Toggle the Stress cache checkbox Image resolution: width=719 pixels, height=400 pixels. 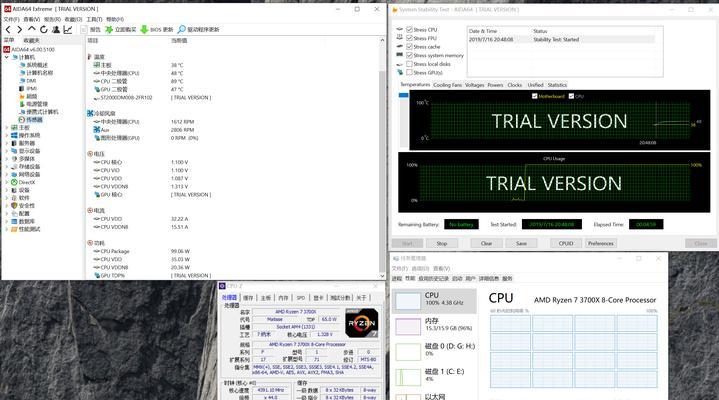point(409,47)
